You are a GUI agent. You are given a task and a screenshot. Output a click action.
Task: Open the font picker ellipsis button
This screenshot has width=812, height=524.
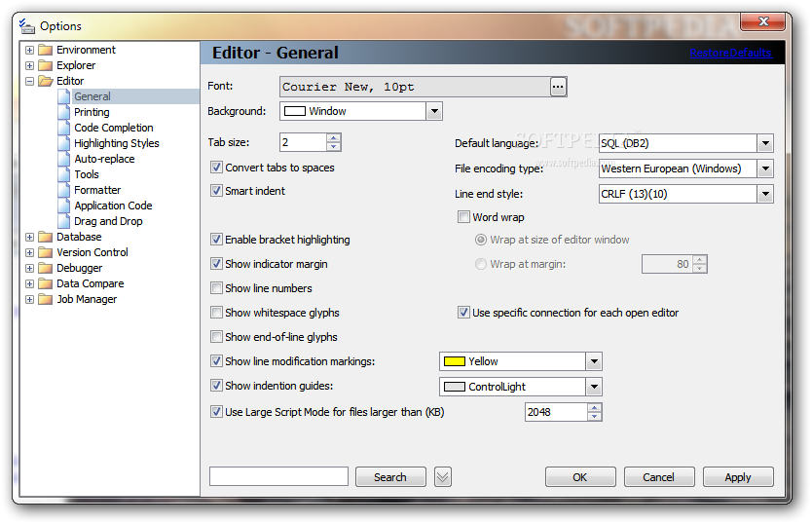[x=558, y=87]
